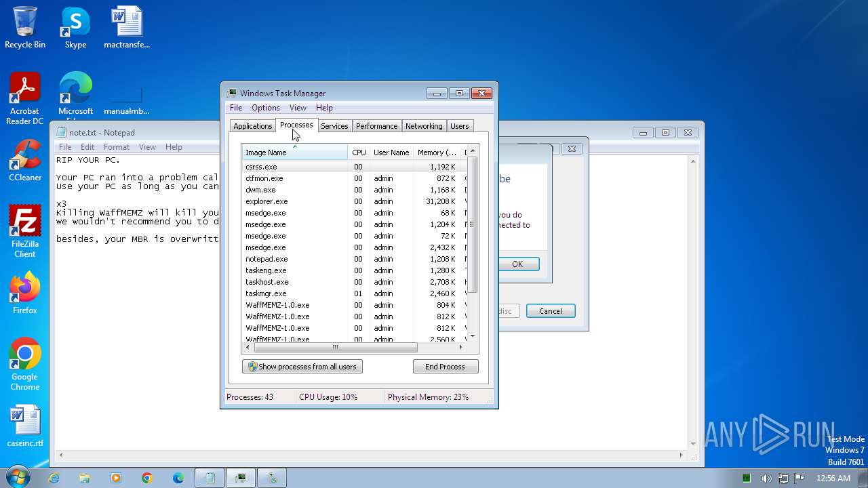
Task: Click the green CPU meter tray icon
Action: click(x=747, y=479)
